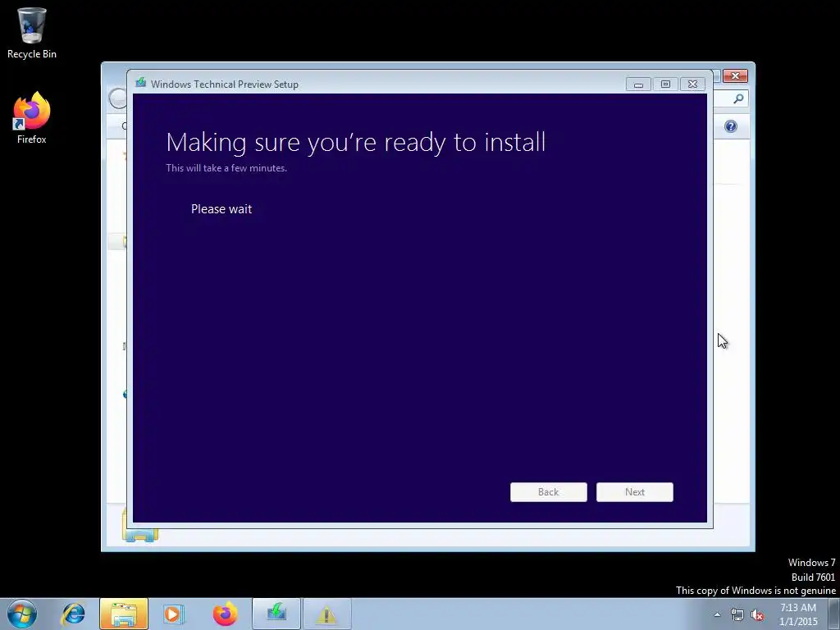Open the warning sign taskbar item
The height and width of the screenshot is (630, 840).
point(326,614)
